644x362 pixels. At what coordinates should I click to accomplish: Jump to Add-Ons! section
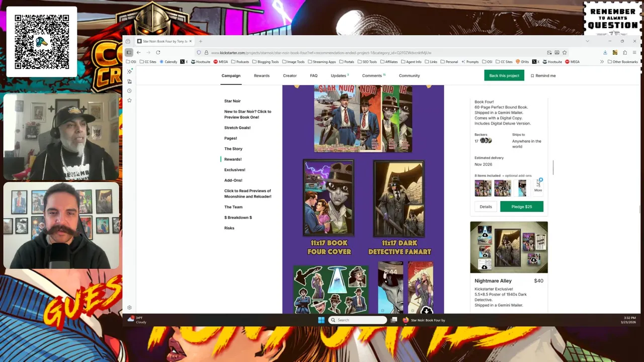point(233,180)
